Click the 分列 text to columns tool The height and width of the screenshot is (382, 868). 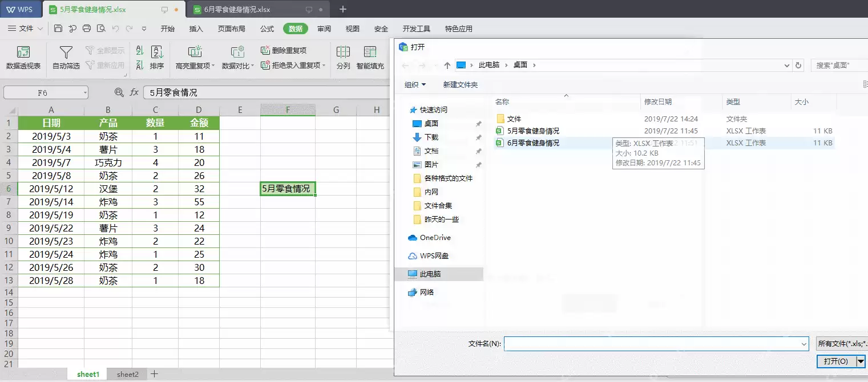343,58
